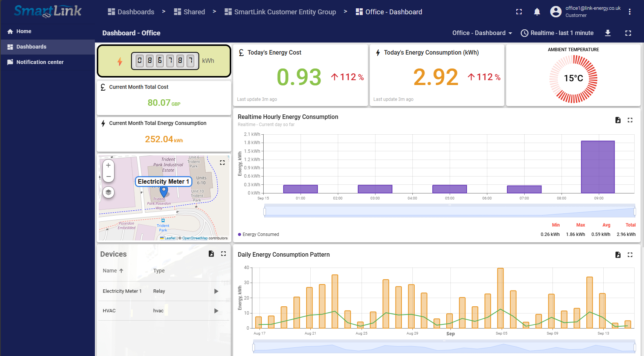644x356 pixels.
Task: Expand the Devices widget to fullscreen
Action: [x=223, y=254]
